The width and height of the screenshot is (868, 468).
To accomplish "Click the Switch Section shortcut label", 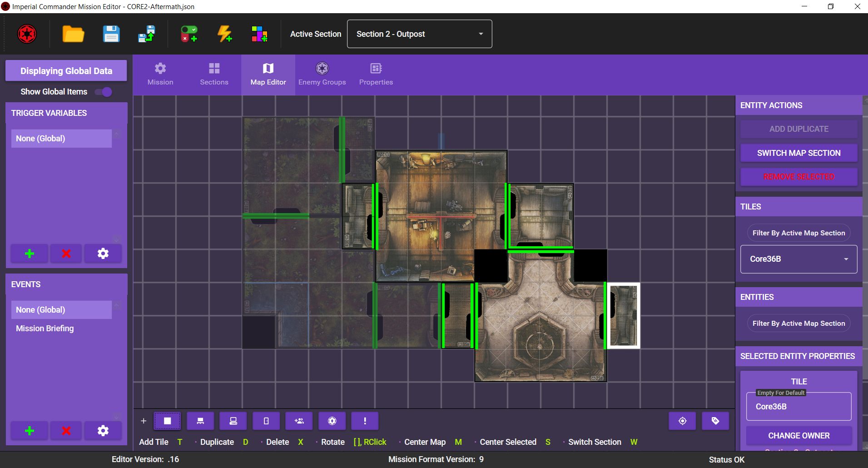I will pos(595,442).
